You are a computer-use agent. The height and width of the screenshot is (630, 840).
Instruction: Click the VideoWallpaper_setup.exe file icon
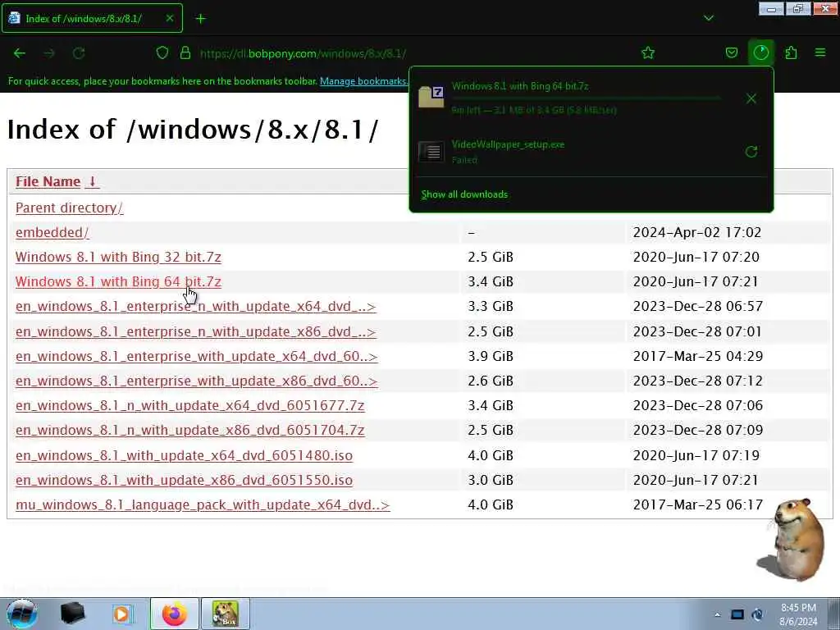pos(431,152)
